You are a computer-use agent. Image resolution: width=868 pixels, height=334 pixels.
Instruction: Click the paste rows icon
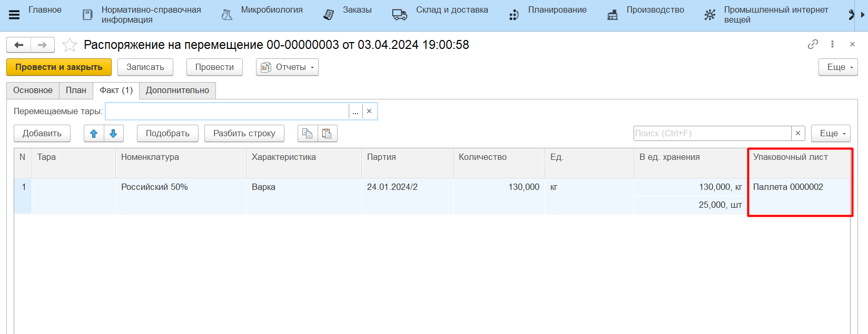click(327, 134)
